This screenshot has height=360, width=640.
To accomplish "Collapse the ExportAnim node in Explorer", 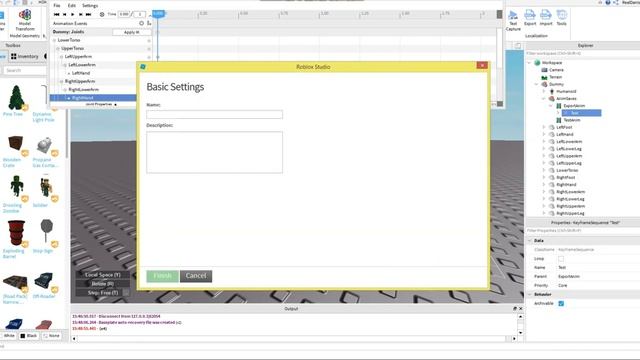I will point(551,106).
